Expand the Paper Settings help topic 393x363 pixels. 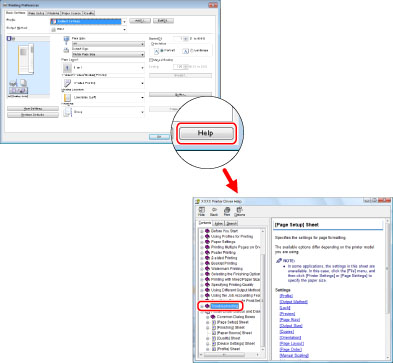pyautogui.click(x=202, y=242)
